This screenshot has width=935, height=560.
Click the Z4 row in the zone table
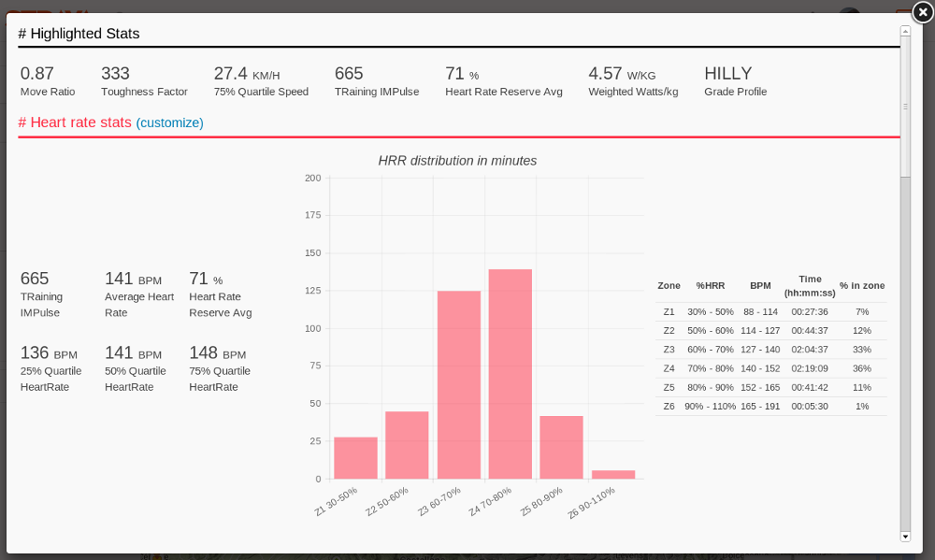point(770,368)
